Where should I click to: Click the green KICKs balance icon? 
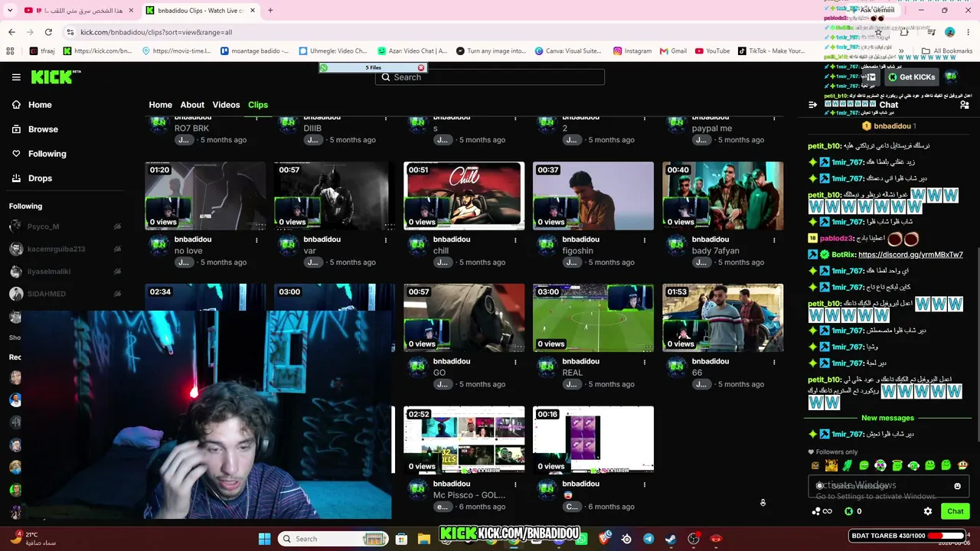pyautogui.click(x=848, y=511)
